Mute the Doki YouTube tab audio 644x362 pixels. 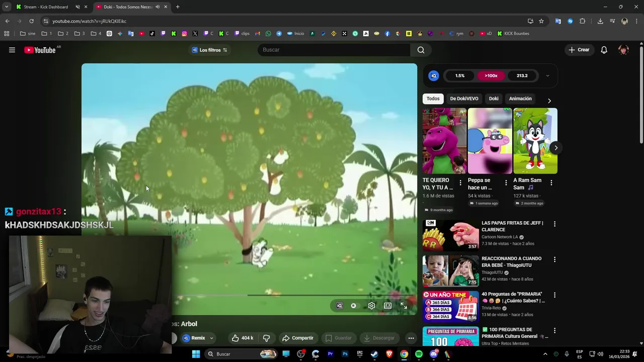[157, 7]
